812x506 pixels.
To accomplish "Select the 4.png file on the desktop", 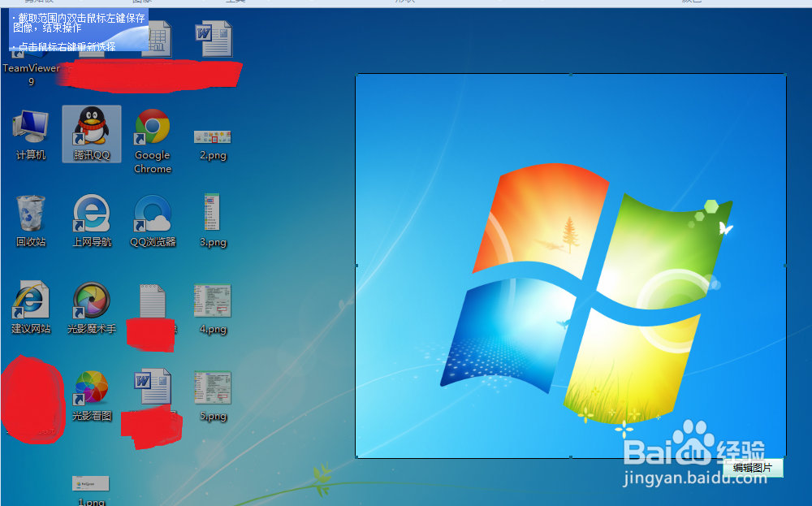I will point(213,309).
